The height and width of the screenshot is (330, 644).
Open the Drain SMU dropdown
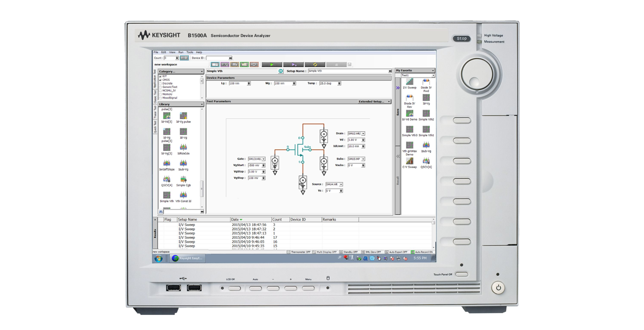click(363, 133)
